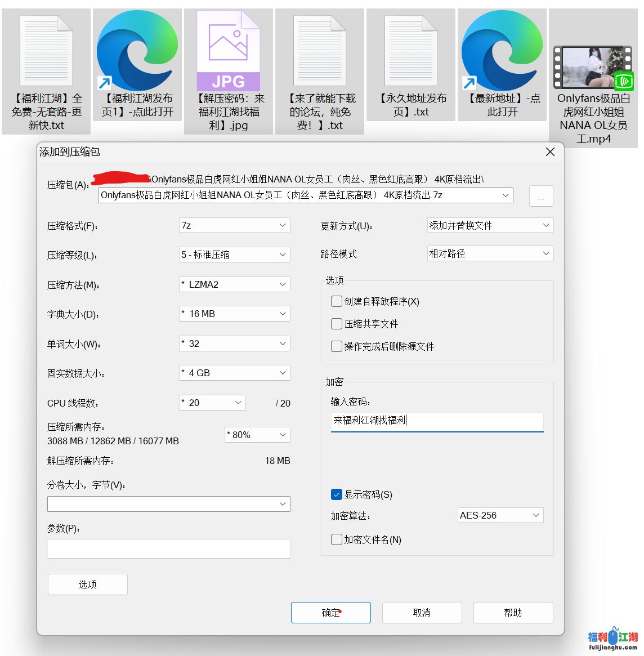Enable 创建自释放程序 checkbox
Screen dimensions: 644x656
(x=337, y=301)
